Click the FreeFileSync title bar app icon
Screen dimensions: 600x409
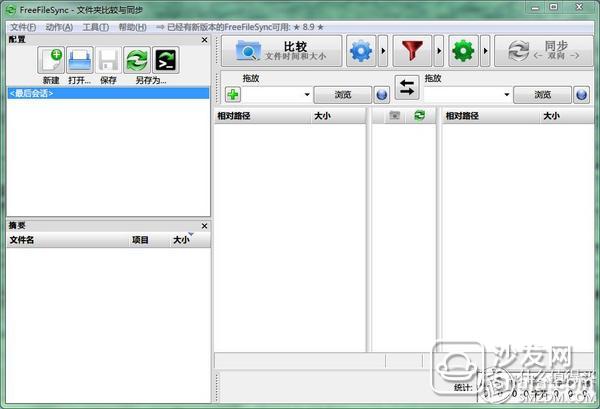pos(11,10)
